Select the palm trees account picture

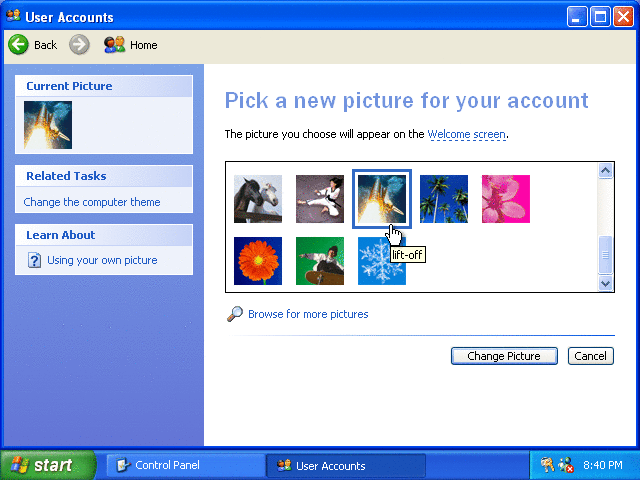coord(444,199)
